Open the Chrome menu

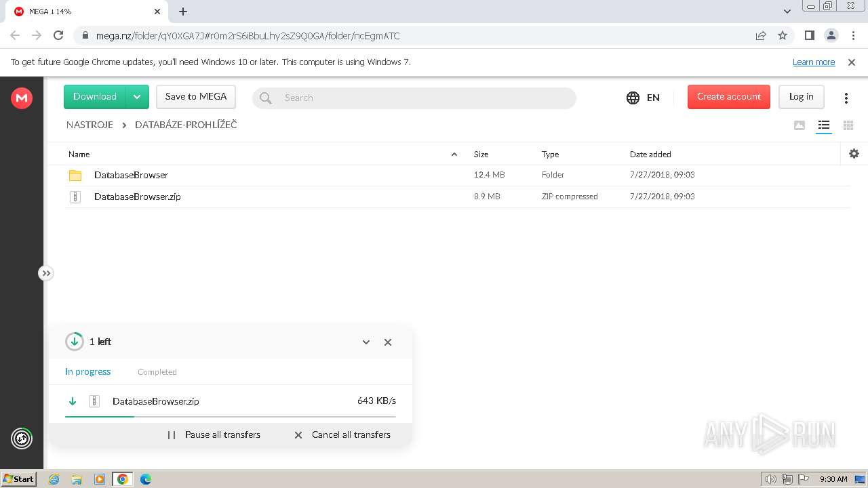[852, 35]
